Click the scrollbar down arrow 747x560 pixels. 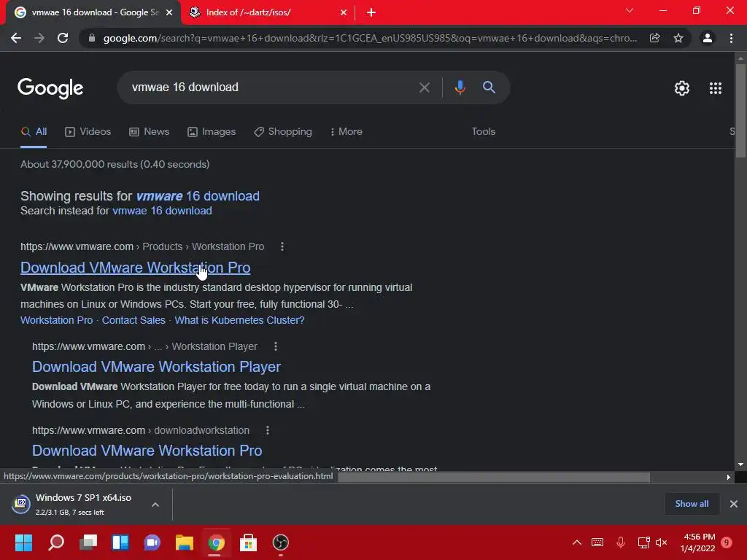coord(740,464)
